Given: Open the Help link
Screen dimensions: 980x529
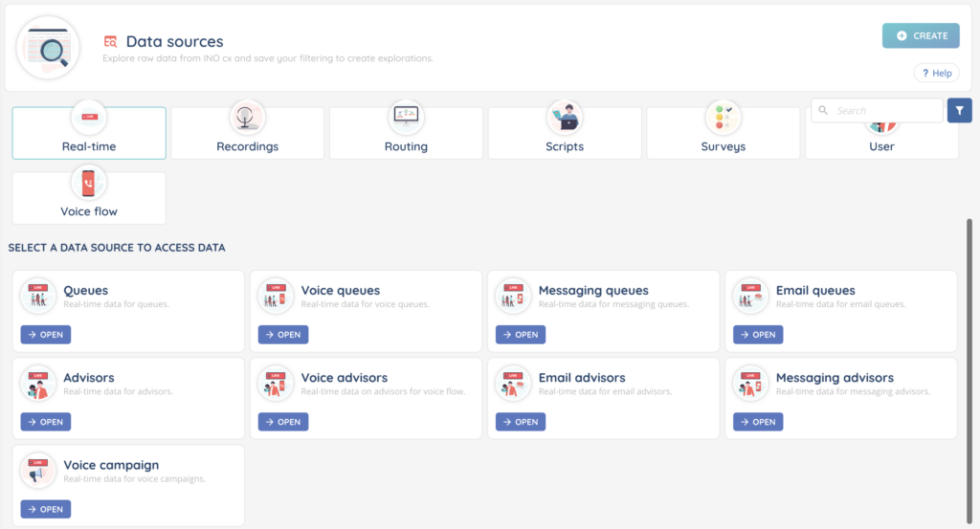Looking at the screenshot, I should (x=936, y=74).
